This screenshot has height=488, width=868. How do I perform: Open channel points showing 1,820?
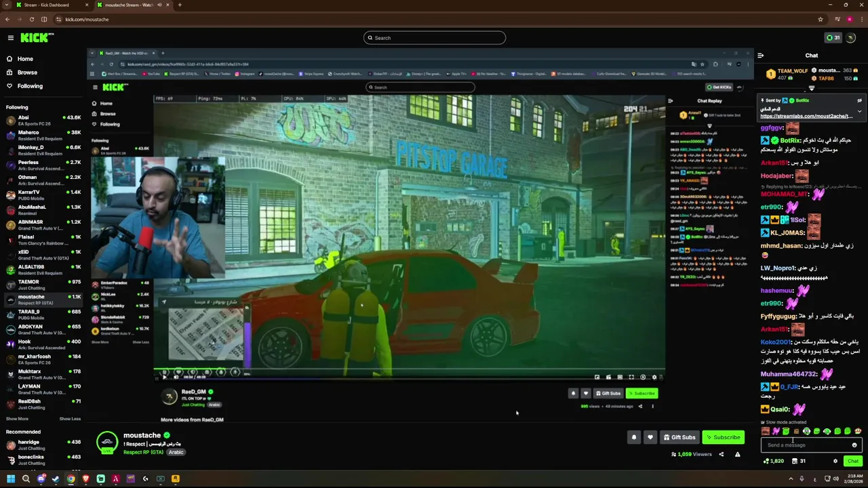click(773, 461)
